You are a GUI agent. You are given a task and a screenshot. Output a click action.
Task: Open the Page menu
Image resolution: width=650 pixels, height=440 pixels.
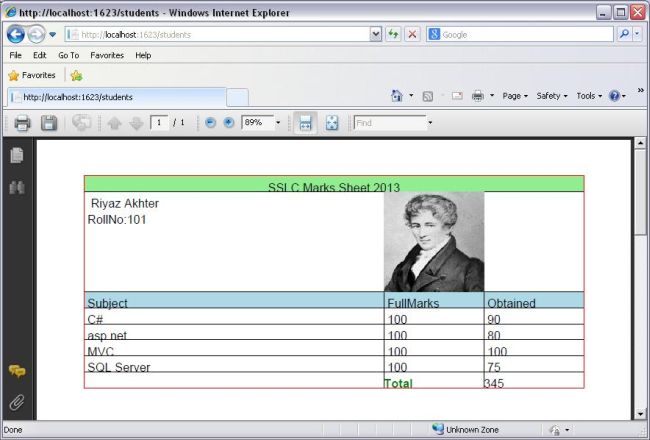point(515,96)
